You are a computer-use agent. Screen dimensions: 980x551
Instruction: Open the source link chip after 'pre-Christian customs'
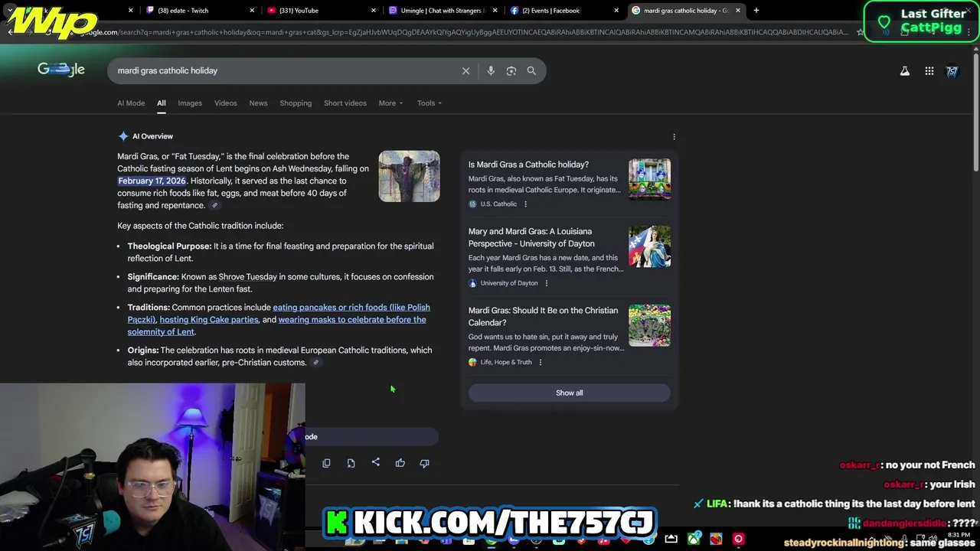coord(315,362)
